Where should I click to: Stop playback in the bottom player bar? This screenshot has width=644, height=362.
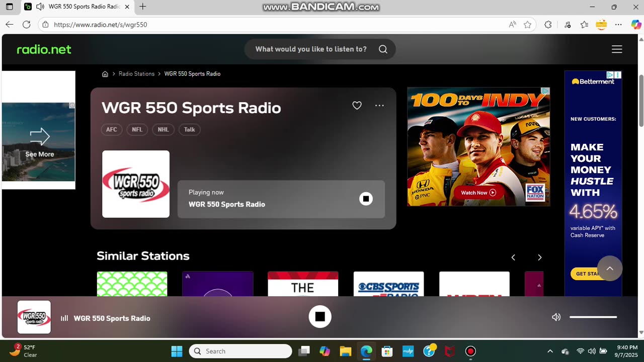pos(320,317)
